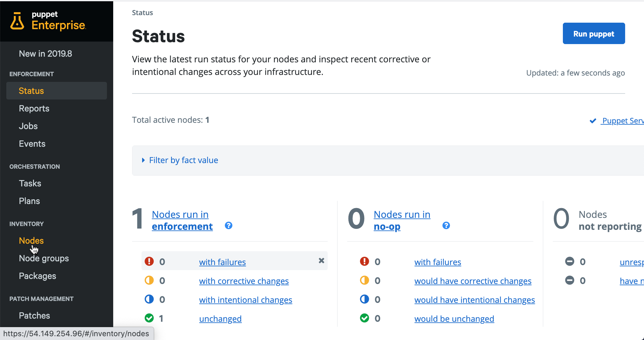Open with corrective changes link
The width and height of the screenshot is (644, 340).
(244, 281)
